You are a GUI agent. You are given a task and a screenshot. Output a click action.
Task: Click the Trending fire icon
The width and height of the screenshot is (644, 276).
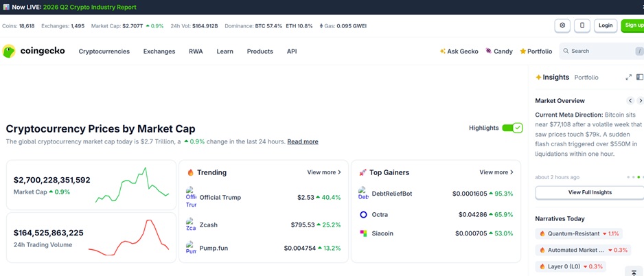[x=191, y=172]
